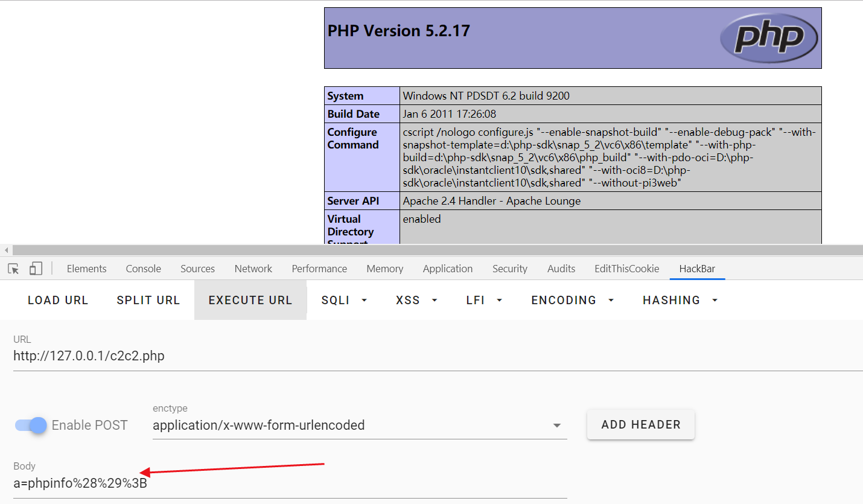863x504 pixels.
Task: Open the Console tab
Action: pyautogui.click(x=143, y=269)
